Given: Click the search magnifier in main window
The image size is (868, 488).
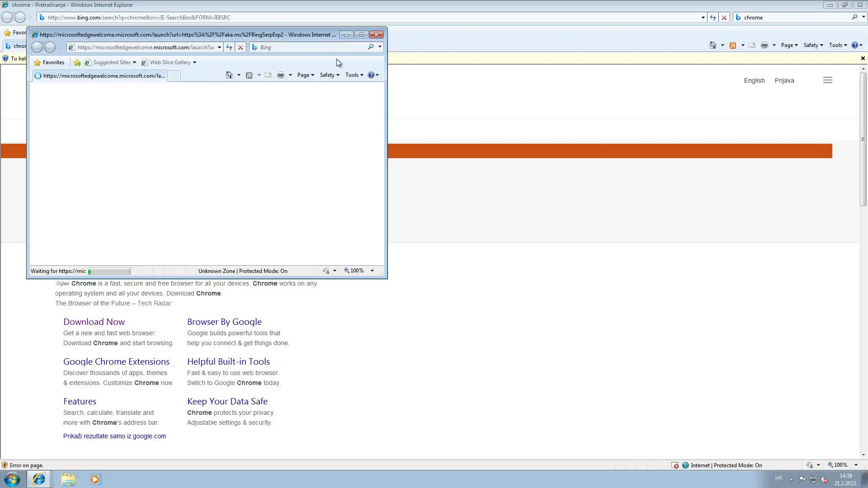Looking at the screenshot, I should (x=854, y=17).
